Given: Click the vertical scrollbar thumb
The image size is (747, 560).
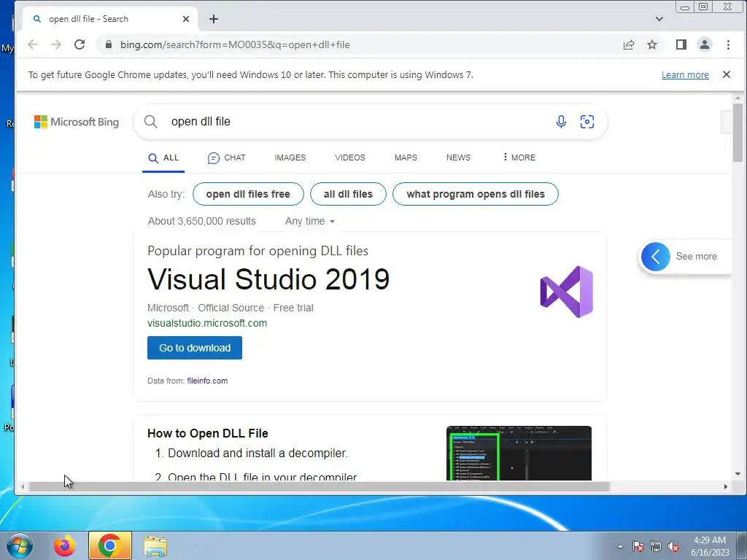Looking at the screenshot, I should click(x=738, y=133).
